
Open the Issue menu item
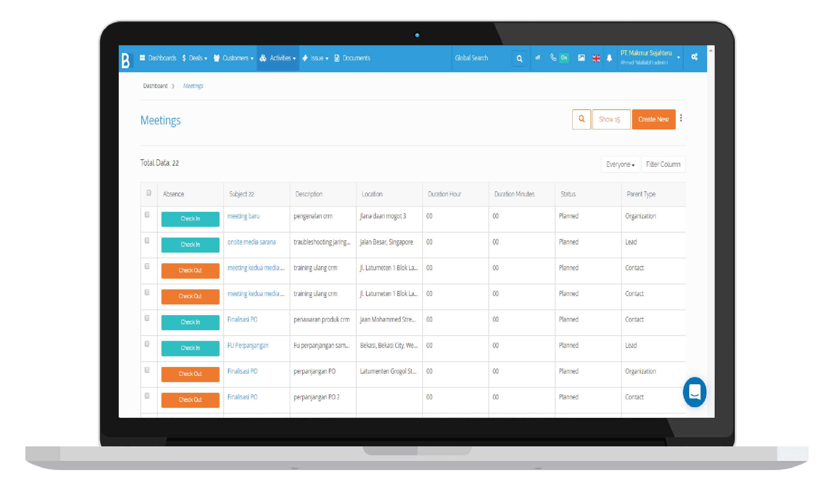click(x=318, y=58)
